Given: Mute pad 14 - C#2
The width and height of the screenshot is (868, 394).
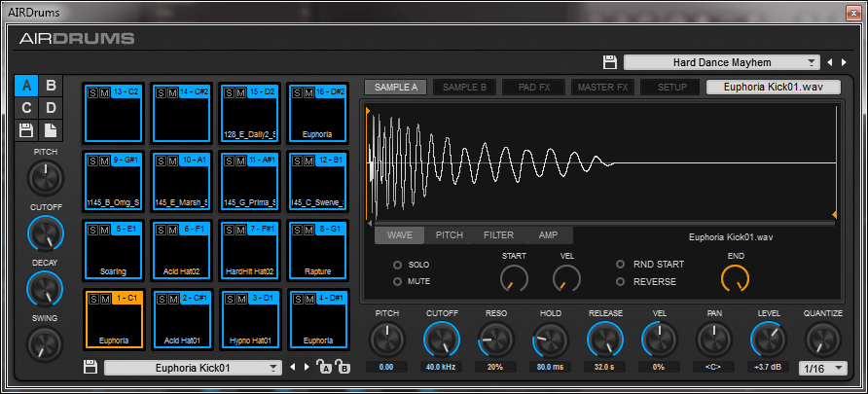Looking at the screenshot, I should tap(170, 92).
